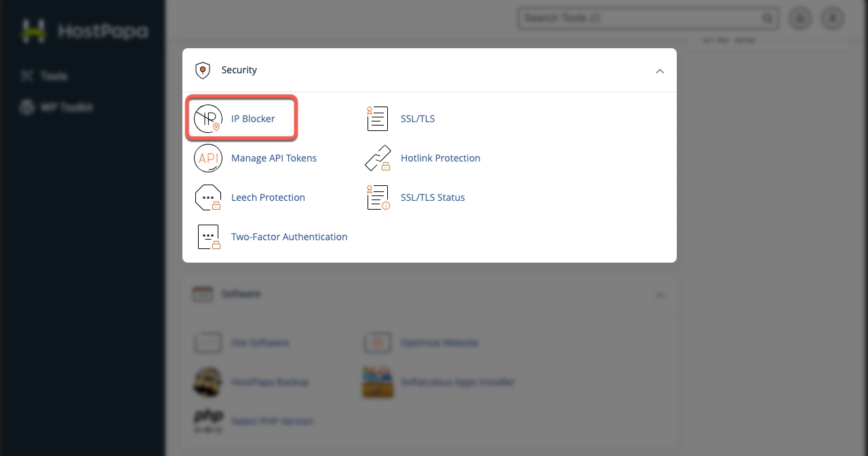Open the Two-Factor Authentication icon
Screen dimensions: 868x456
(209, 237)
